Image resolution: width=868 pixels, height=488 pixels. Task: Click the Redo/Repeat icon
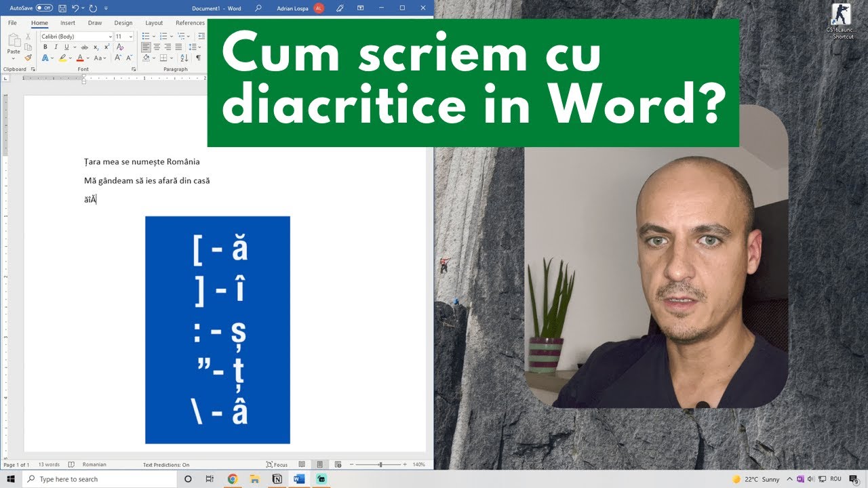coord(94,8)
